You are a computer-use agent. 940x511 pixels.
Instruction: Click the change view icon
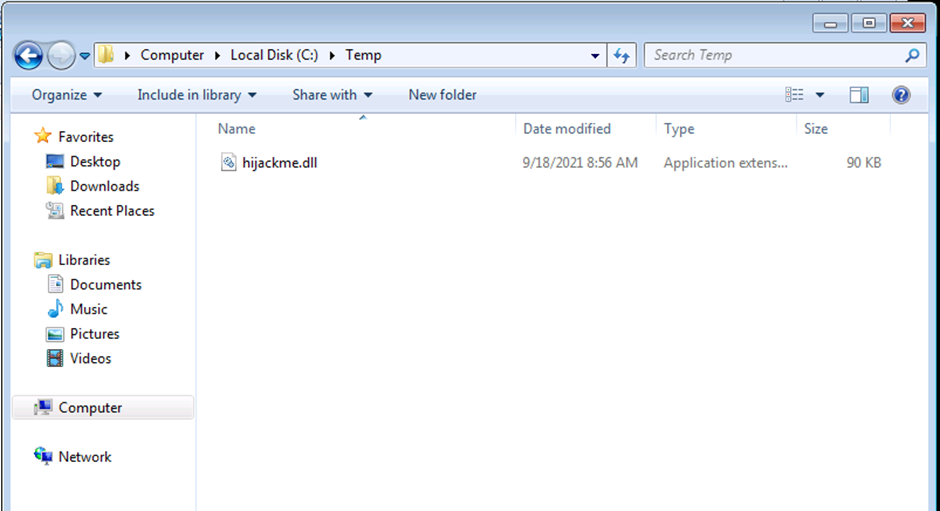click(795, 95)
